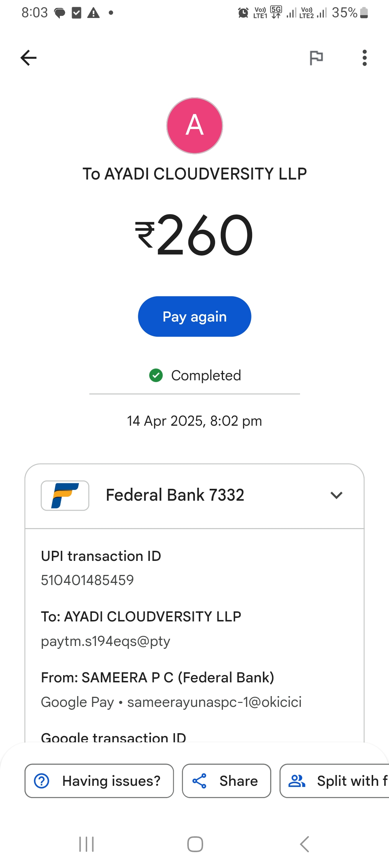Screen dimensions: 389x868
Task: Tap the green Completed checkmark icon
Action: (x=156, y=375)
